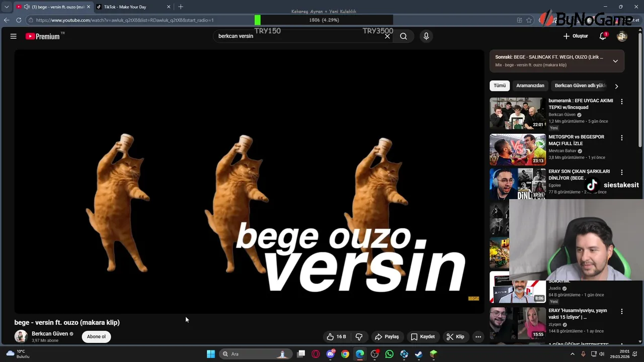Select Berkcan Güven adlı yükleyen chip
The image size is (644, 362).
(580, 85)
